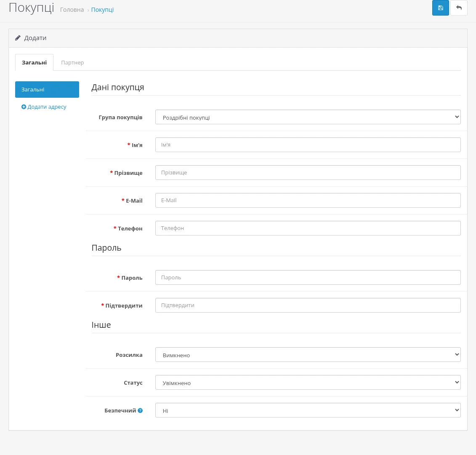This screenshot has height=455, width=476.
Task: Click the back arrow cancel icon
Action: (459, 8)
